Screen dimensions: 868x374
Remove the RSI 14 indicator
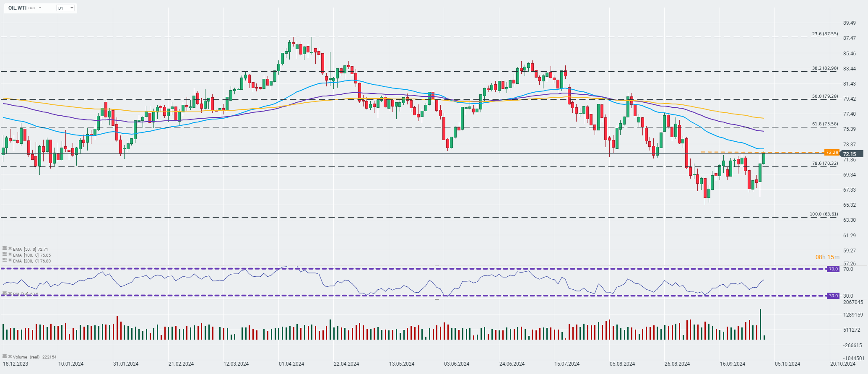pyautogui.click(x=10, y=294)
